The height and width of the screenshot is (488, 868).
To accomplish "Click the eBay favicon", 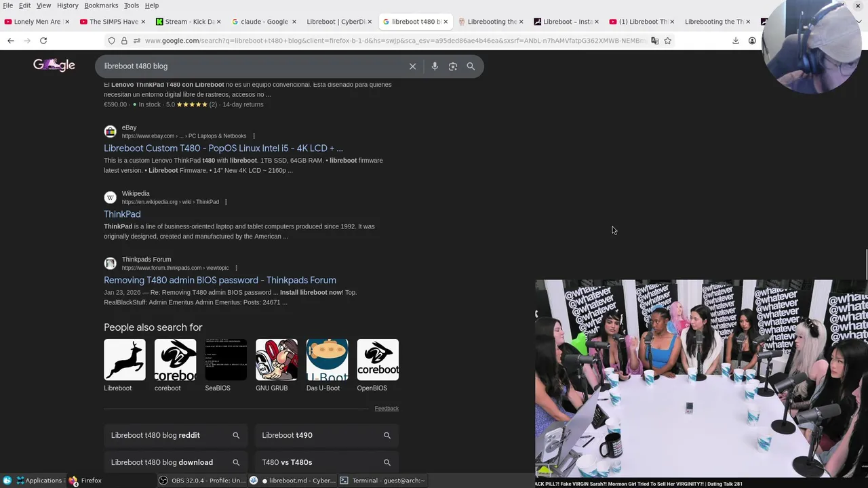I will [110, 131].
